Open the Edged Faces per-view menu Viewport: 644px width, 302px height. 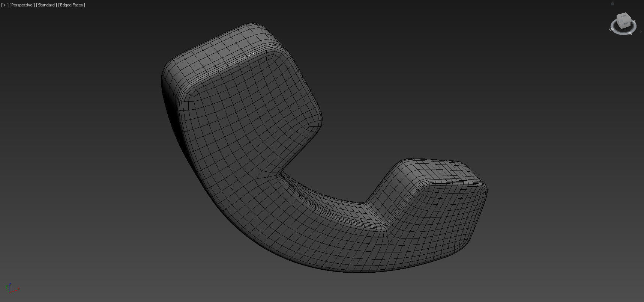72,5
